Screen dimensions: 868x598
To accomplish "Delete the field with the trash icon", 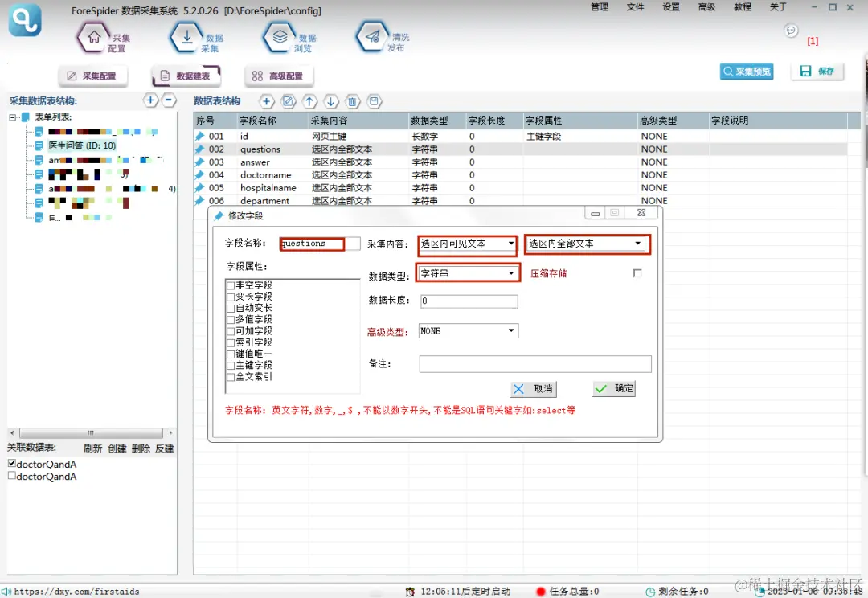I will click(353, 101).
